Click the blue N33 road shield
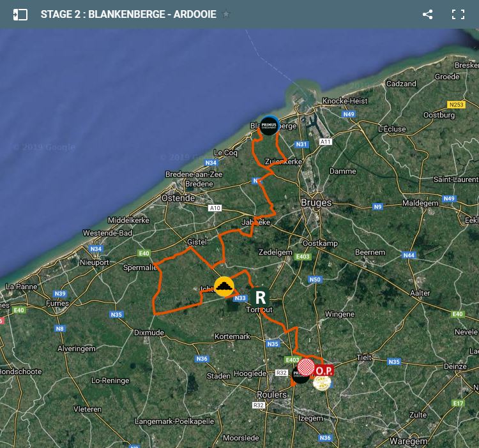This screenshot has width=479, height=448. 240,298
